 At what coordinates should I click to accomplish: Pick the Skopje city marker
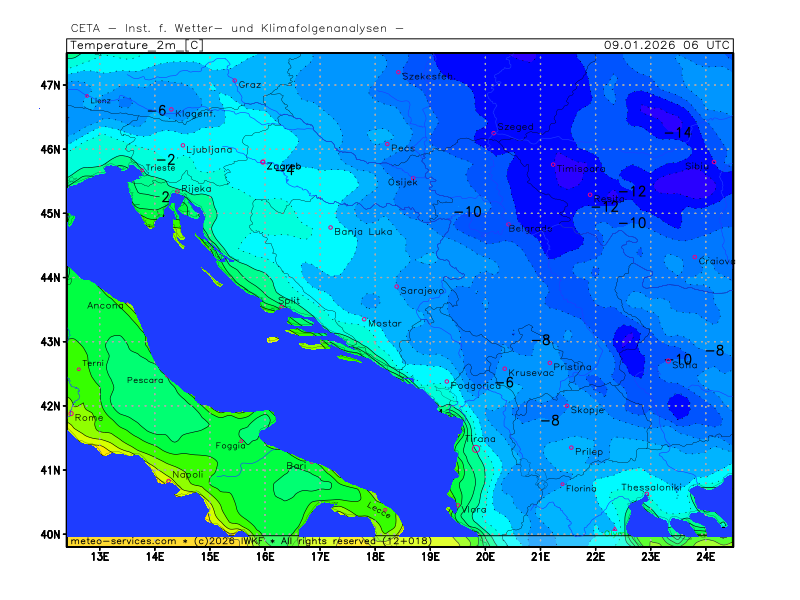tap(566, 406)
